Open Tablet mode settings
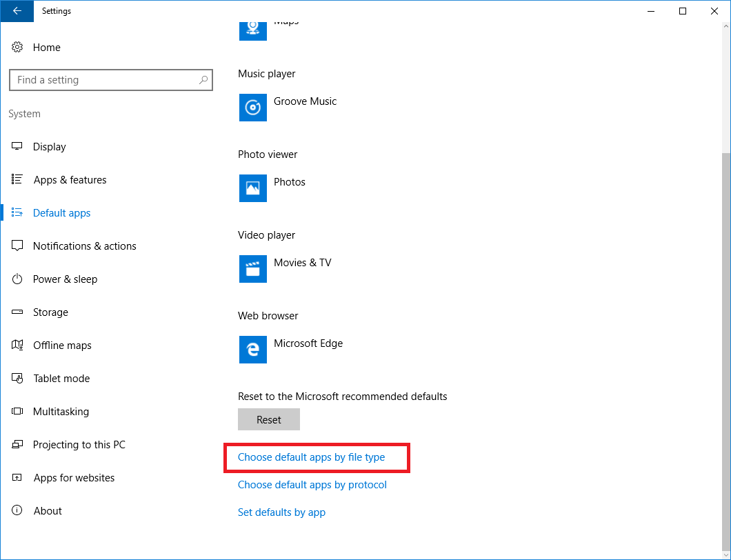This screenshot has height=560, width=731. (x=61, y=378)
